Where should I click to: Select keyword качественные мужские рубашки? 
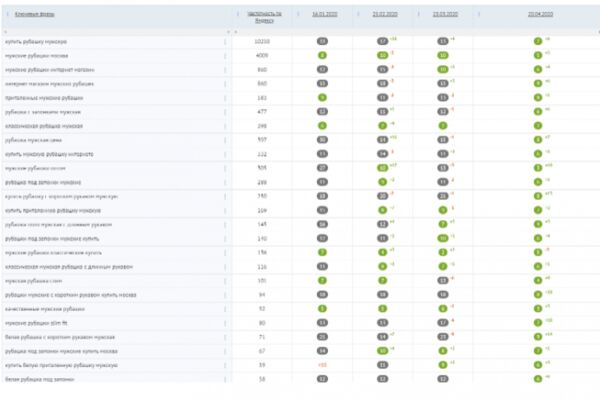[45, 309]
